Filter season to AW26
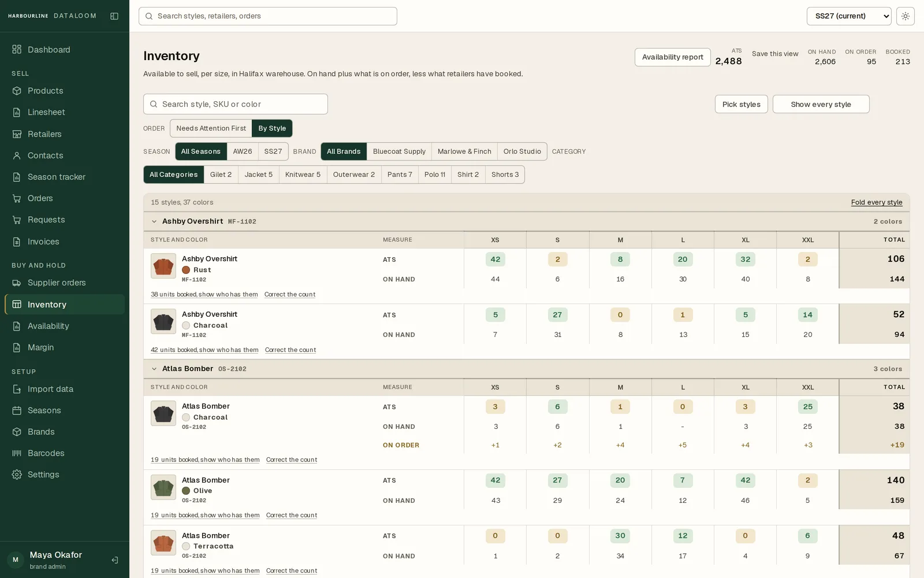The width and height of the screenshot is (924, 578). tap(243, 151)
